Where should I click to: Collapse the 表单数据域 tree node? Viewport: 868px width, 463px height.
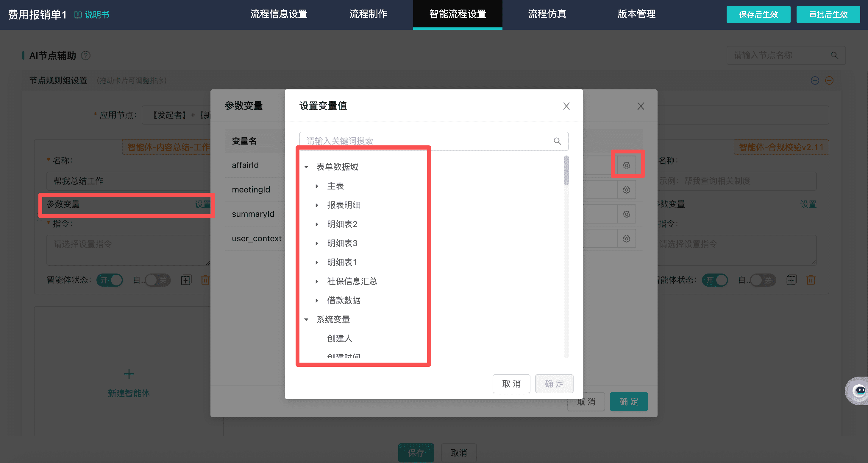click(x=306, y=167)
